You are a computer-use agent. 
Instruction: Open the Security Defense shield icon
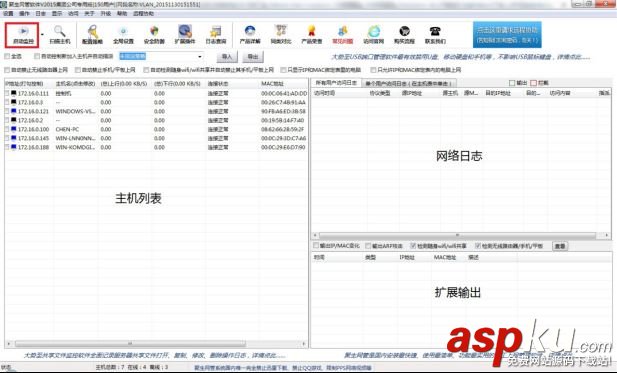(154, 31)
